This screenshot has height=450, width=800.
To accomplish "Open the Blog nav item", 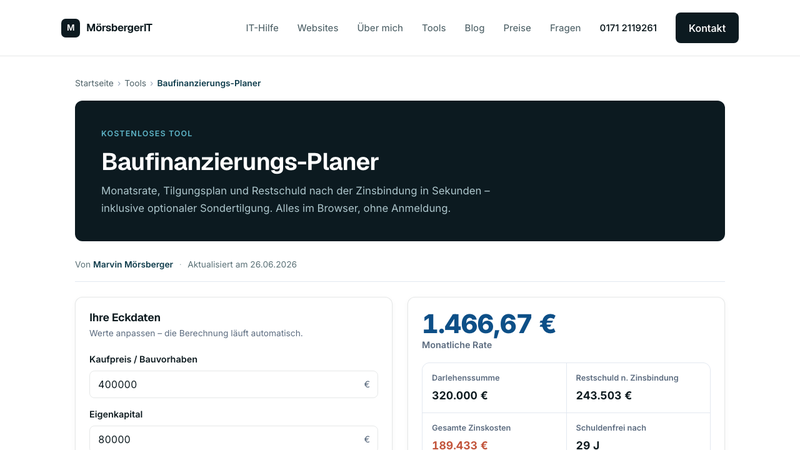I will tap(474, 28).
